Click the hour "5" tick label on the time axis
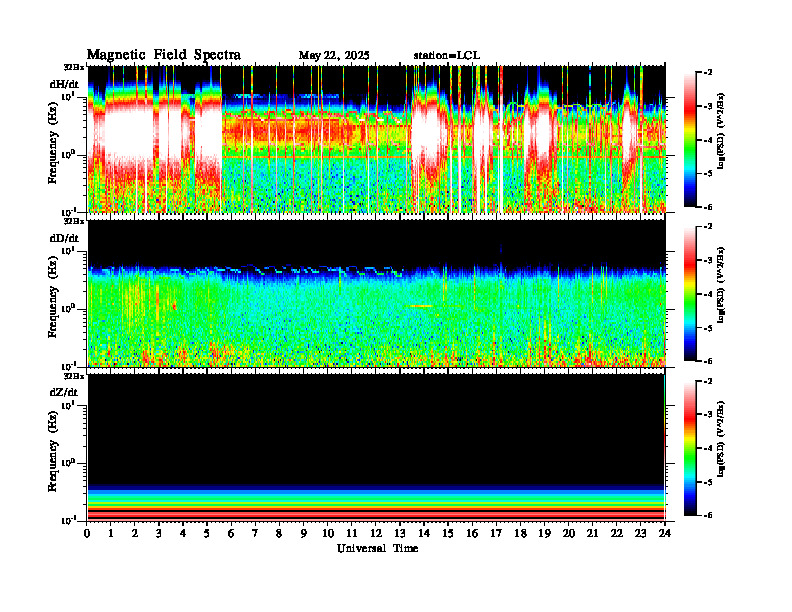The width and height of the screenshot is (792, 612). tap(207, 533)
